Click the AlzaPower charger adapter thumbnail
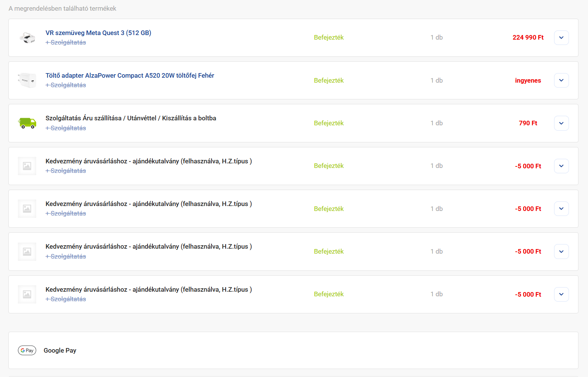 [27, 80]
